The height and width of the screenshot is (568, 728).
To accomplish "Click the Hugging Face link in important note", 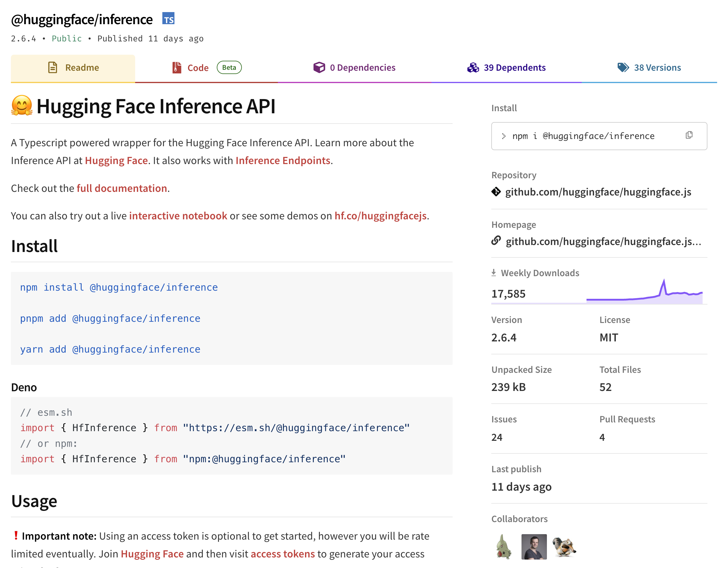I will (x=152, y=554).
